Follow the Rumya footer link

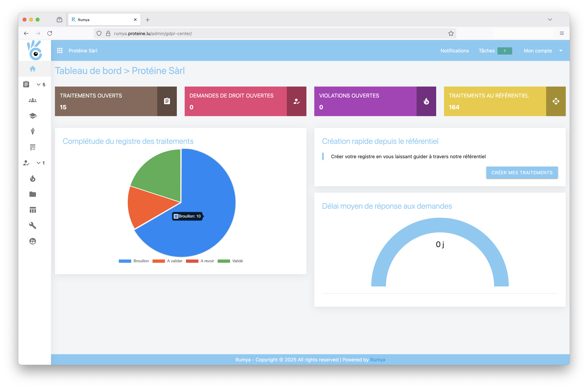(377, 360)
